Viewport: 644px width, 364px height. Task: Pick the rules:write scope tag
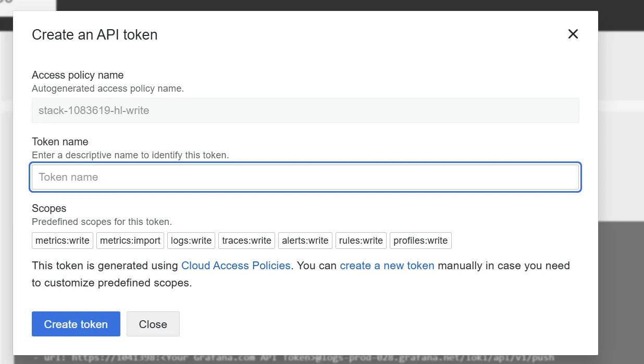tap(361, 241)
